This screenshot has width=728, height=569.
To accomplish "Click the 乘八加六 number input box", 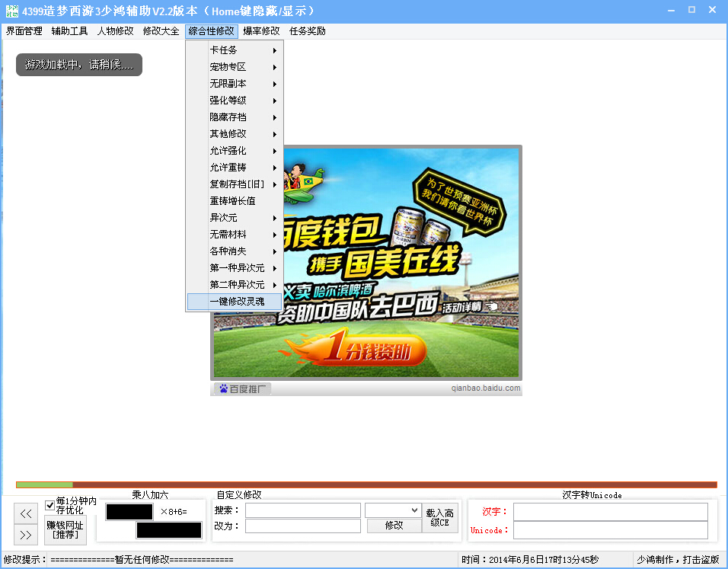I will [x=129, y=512].
